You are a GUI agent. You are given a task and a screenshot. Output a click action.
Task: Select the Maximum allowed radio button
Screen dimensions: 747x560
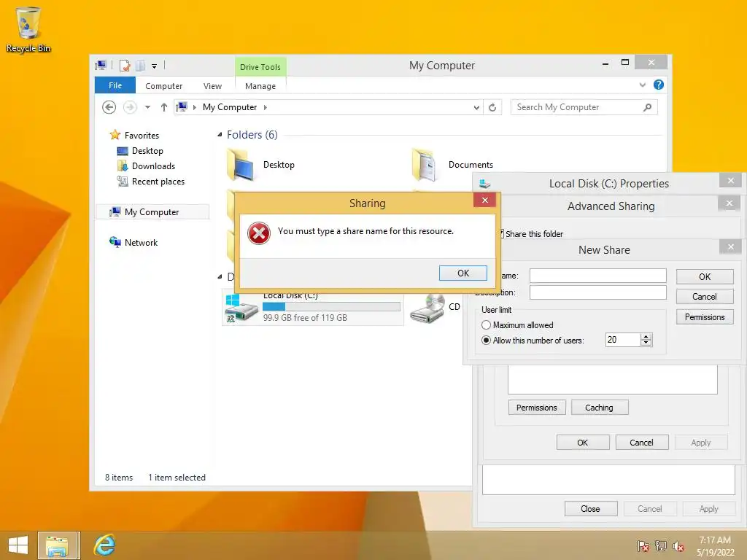pyautogui.click(x=486, y=325)
